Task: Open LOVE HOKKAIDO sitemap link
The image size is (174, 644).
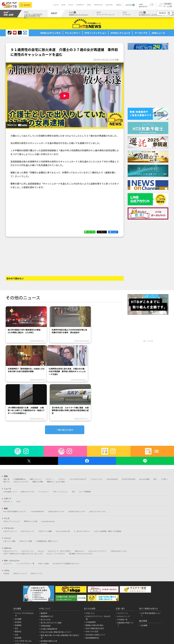Action: pyautogui.click(x=112, y=479)
